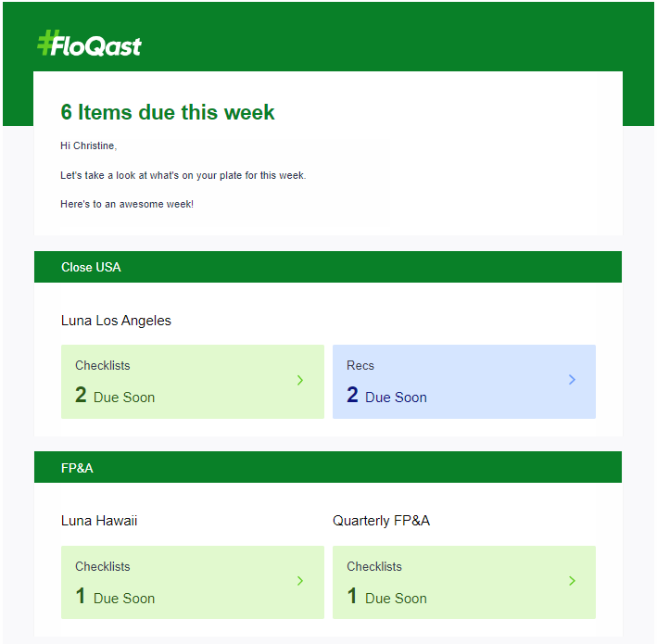Viewport: 657px width, 644px height.
Task: Select the Close USA section header
Action: point(328,267)
